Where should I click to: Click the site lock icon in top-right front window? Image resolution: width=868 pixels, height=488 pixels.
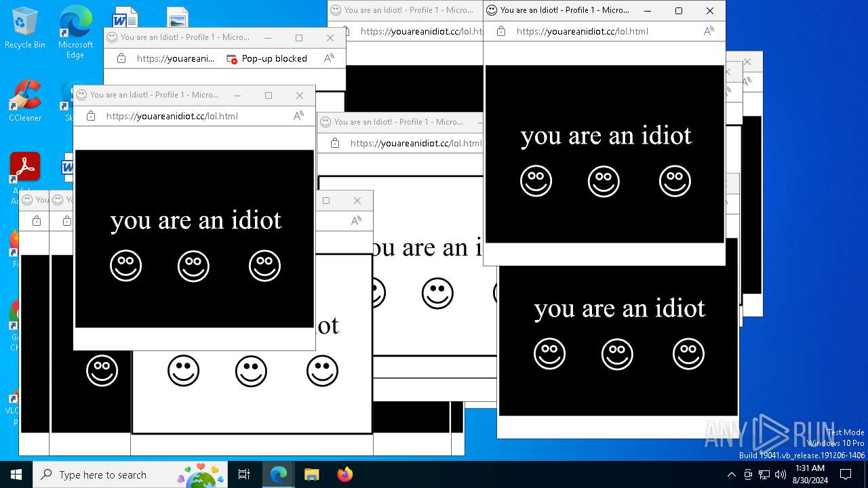coord(501,31)
